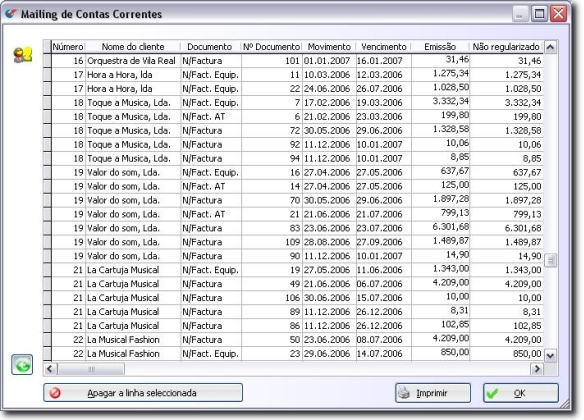Click the vertical scrollbar thumb
The height and width of the screenshot is (420, 584).
click(x=550, y=260)
